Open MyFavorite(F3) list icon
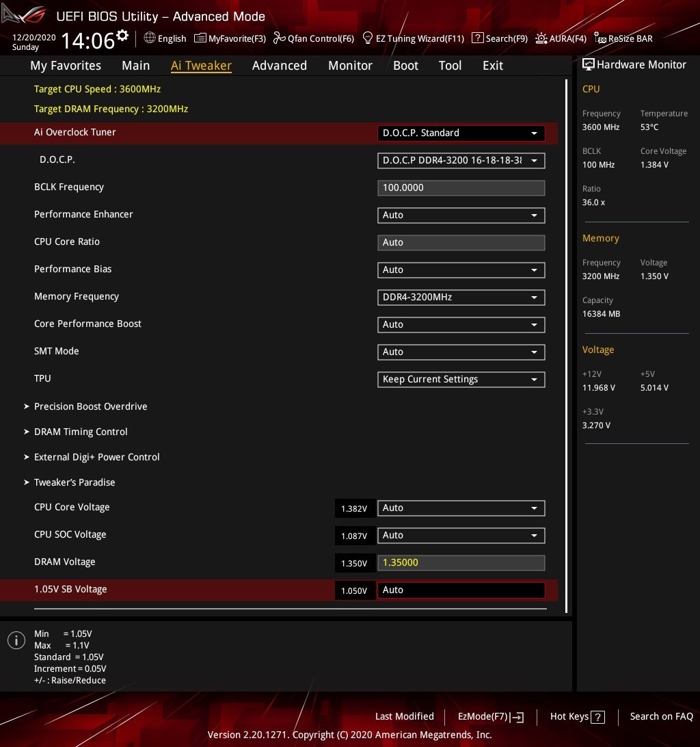 coord(200,38)
